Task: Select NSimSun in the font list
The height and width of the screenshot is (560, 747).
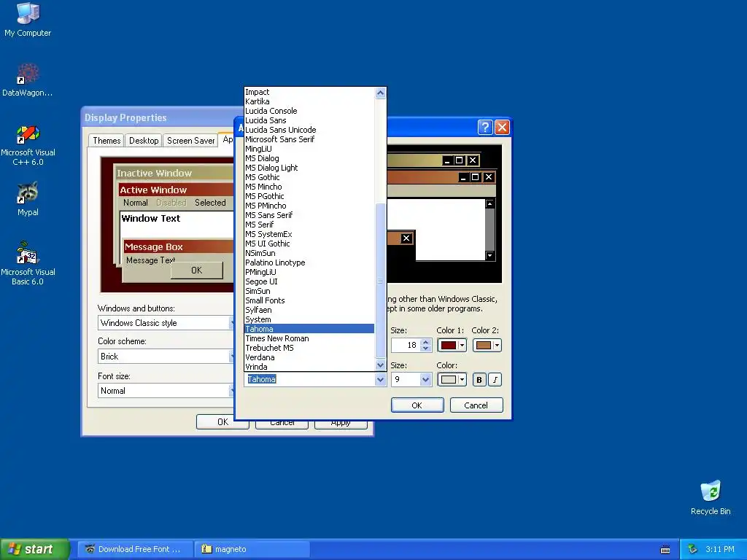Action: 309,253
